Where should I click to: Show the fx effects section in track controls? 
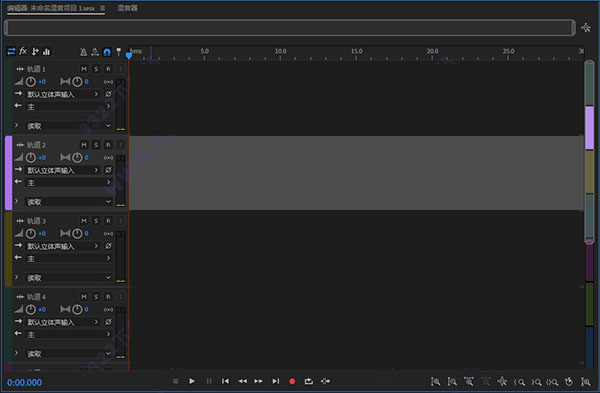tap(23, 51)
